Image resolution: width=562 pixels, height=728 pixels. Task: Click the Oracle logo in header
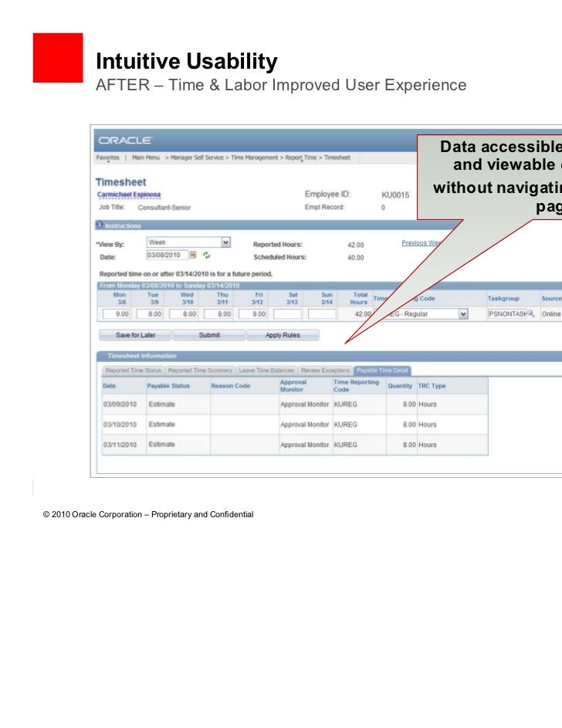coord(125,141)
